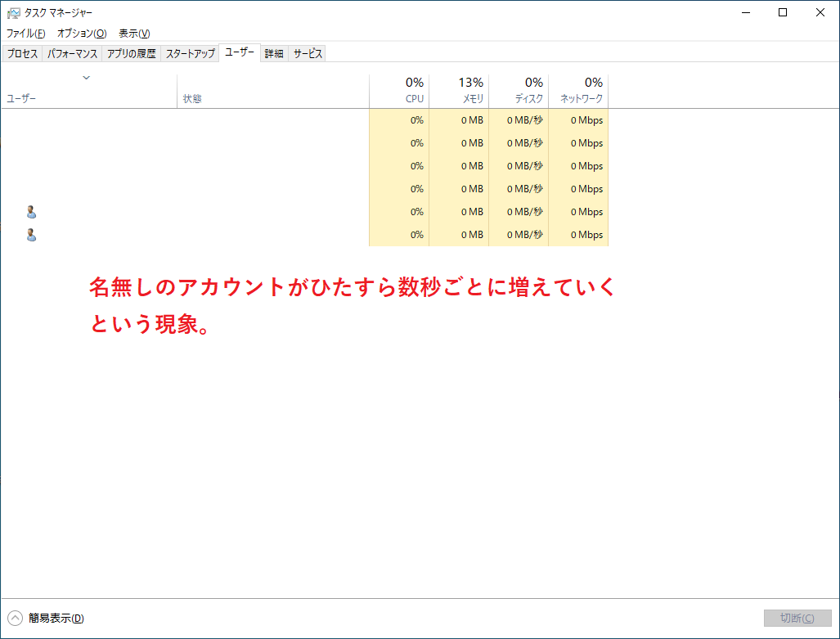Viewport: 840px width, 639px height.
Task: Click the 状態 column header
Action: click(x=273, y=98)
